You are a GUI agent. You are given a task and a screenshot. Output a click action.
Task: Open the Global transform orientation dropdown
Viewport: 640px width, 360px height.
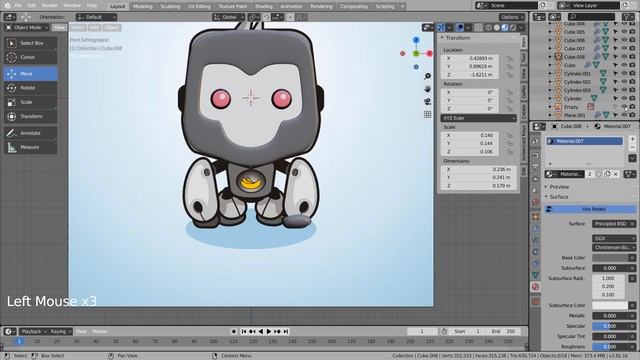(229, 17)
